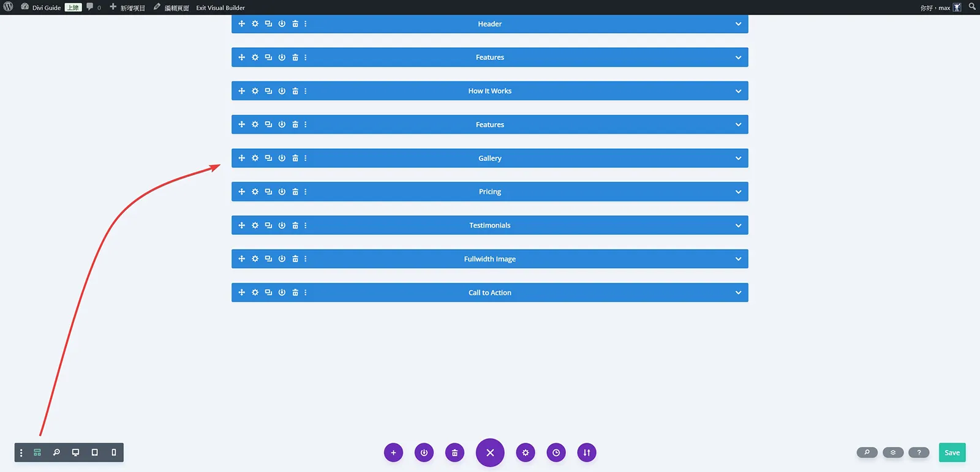Disable the Testimonials section
980x472 pixels.
coord(282,225)
